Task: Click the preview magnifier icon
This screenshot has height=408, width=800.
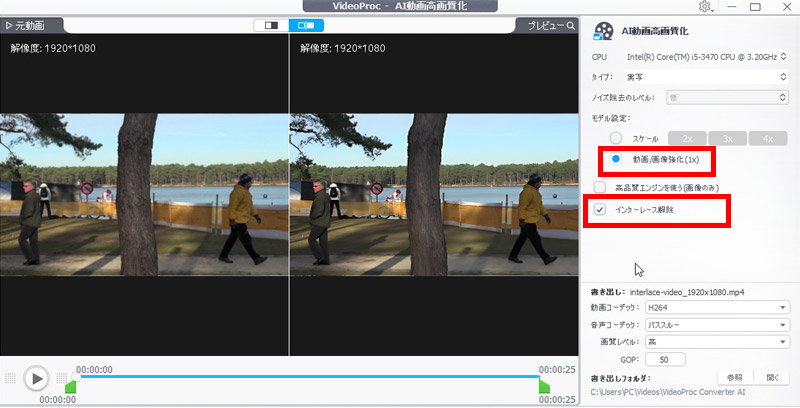Action: (x=570, y=26)
